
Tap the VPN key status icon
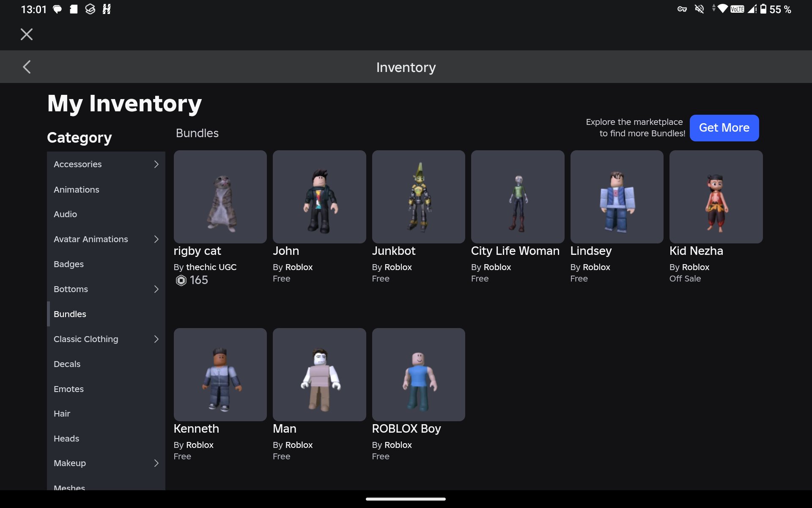click(682, 9)
